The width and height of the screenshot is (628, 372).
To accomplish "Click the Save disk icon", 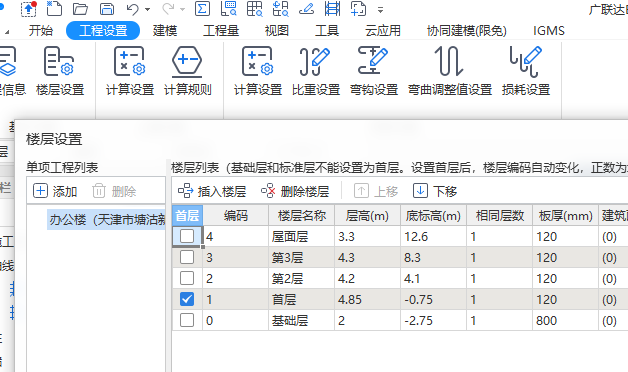I will 107,8.
